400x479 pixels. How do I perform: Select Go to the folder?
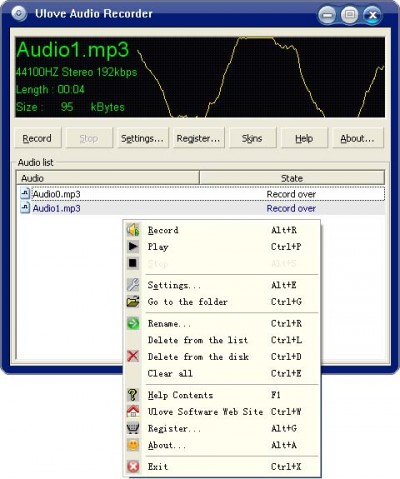pos(222,302)
